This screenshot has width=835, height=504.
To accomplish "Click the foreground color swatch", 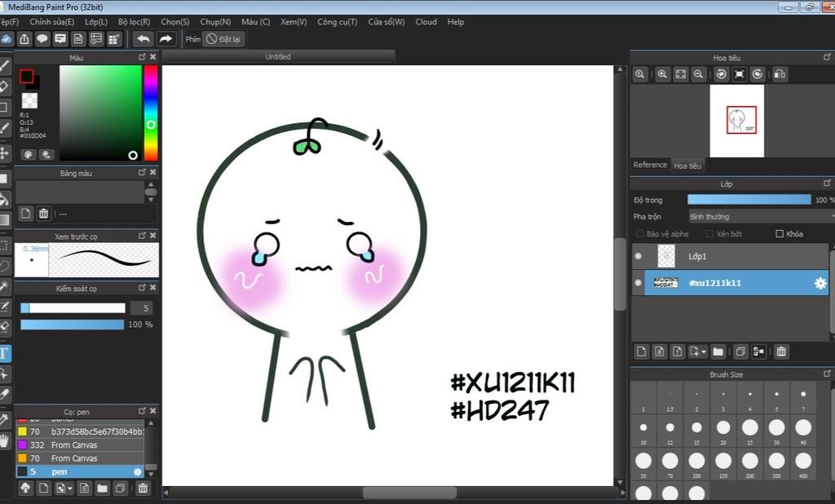I will pos(26,76).
